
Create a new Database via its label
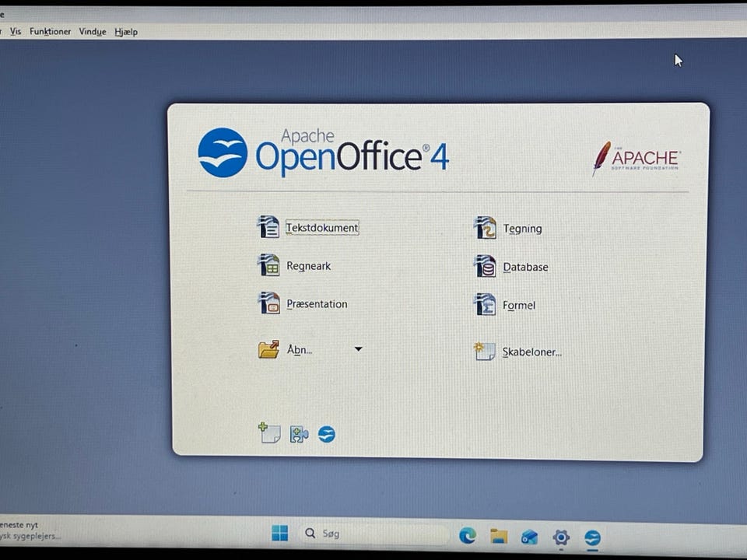[x=525, y=267]
